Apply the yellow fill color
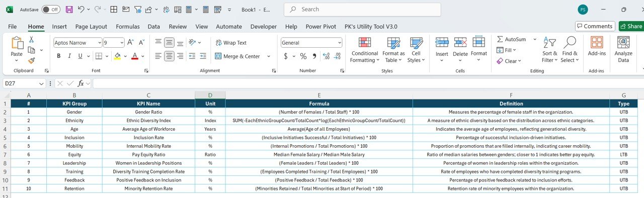 click(117, 56)
